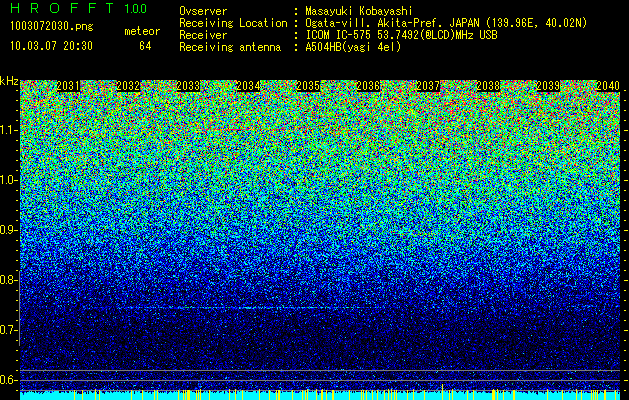Click the Receiver label
Viewport: 629px width, 400px height.
click(203, 35)
